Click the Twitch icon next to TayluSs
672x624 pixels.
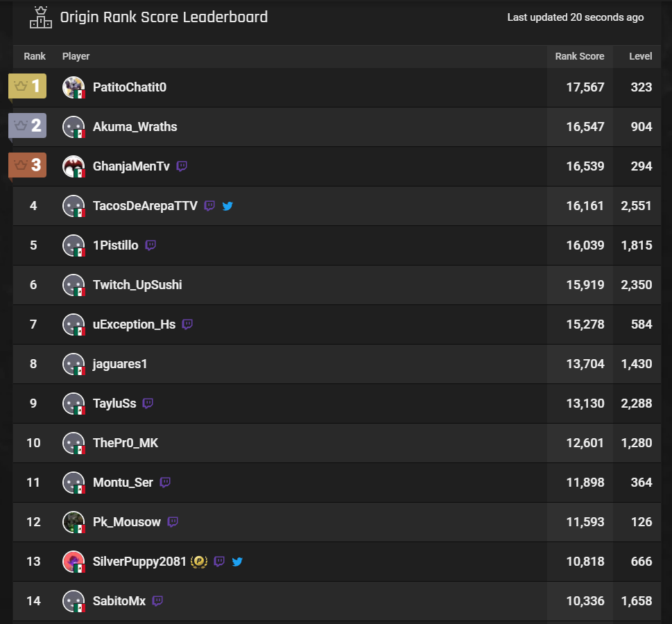pyautogui.click(x=148, y=404)
